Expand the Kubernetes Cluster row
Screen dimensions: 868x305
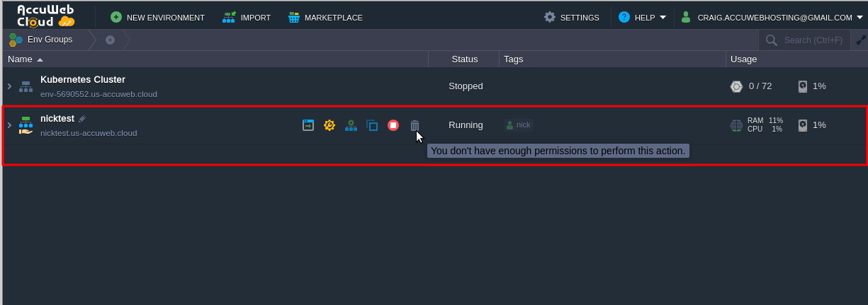(x=9, y=86)
